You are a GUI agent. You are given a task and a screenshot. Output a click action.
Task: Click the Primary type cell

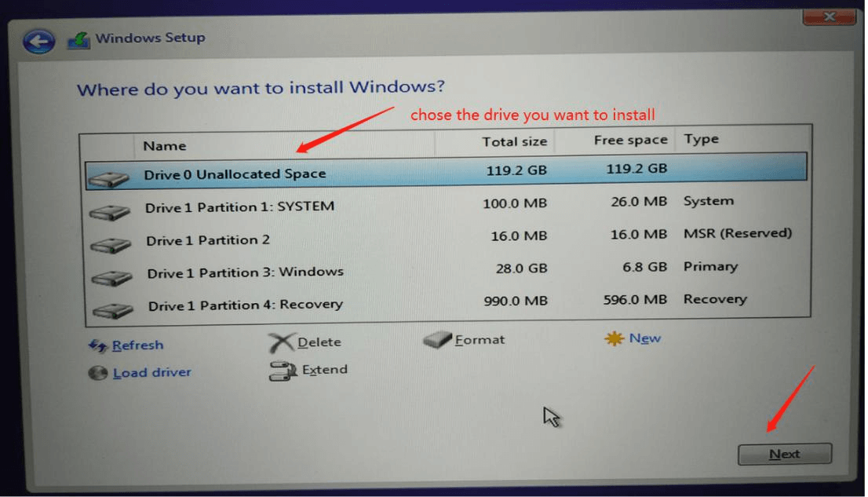710,266
